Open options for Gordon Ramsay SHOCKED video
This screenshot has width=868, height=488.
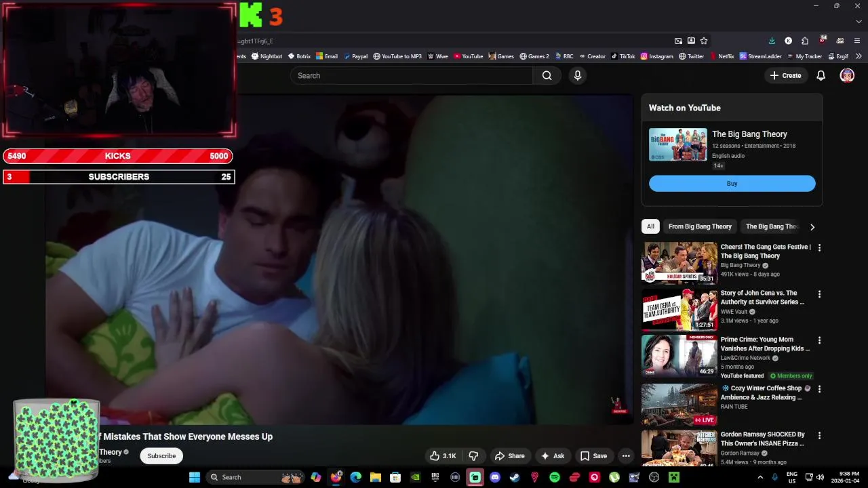(x=819, y=435)
